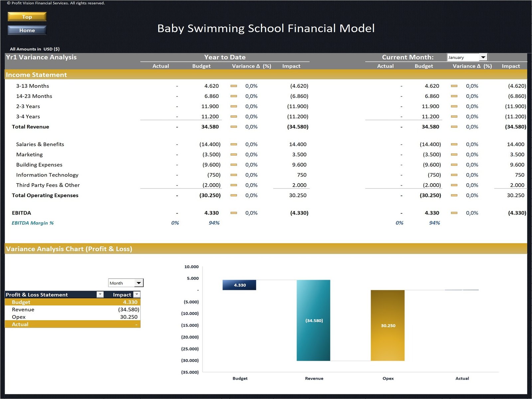532x399 pixels.
Task: Click year-to-date variance indicator icon for Marketing
Action: point(234,155)
